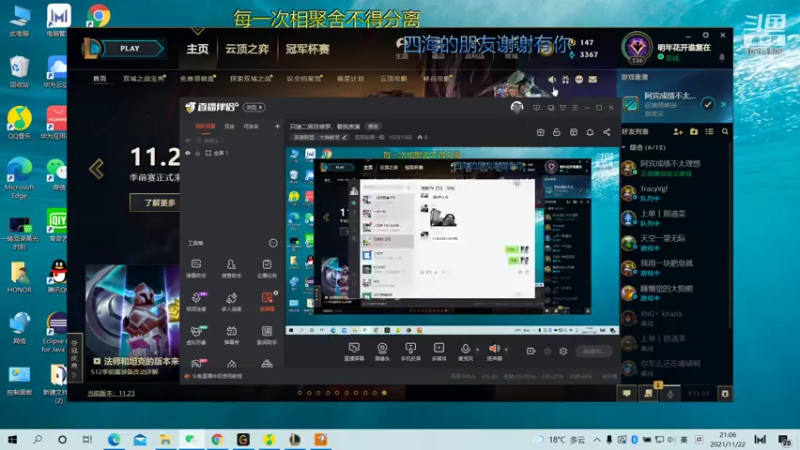
Task: Select the last orange carousel dot
Action: click(384, 393)
